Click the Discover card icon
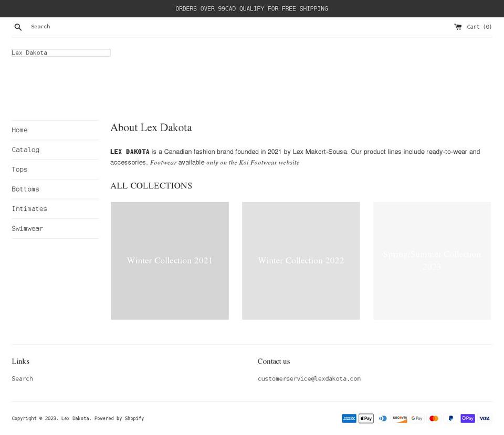The width and height of the screenshot is (504, 435). [x=400, y=418]
